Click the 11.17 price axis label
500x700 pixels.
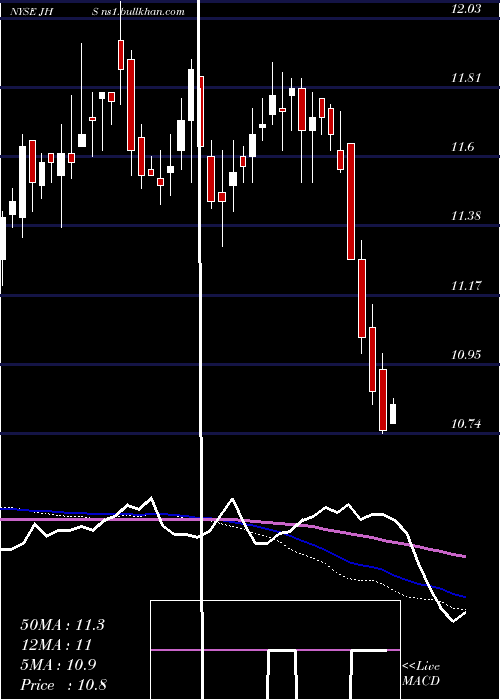click(x=466, y=285)
